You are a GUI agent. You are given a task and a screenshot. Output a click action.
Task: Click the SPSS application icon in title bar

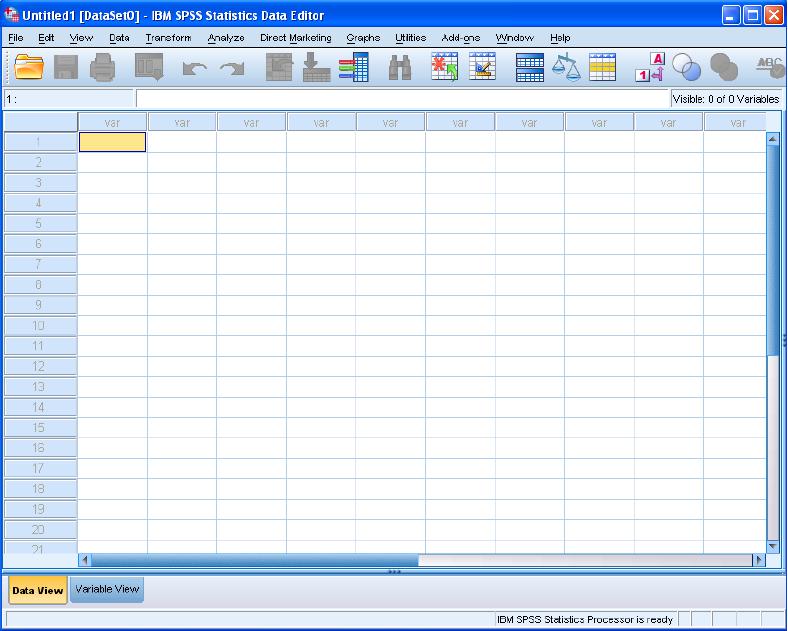11,15
